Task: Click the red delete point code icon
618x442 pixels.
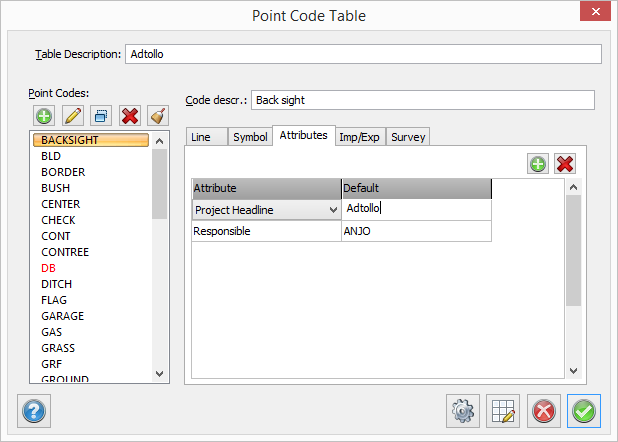Action: click(129, 115)
